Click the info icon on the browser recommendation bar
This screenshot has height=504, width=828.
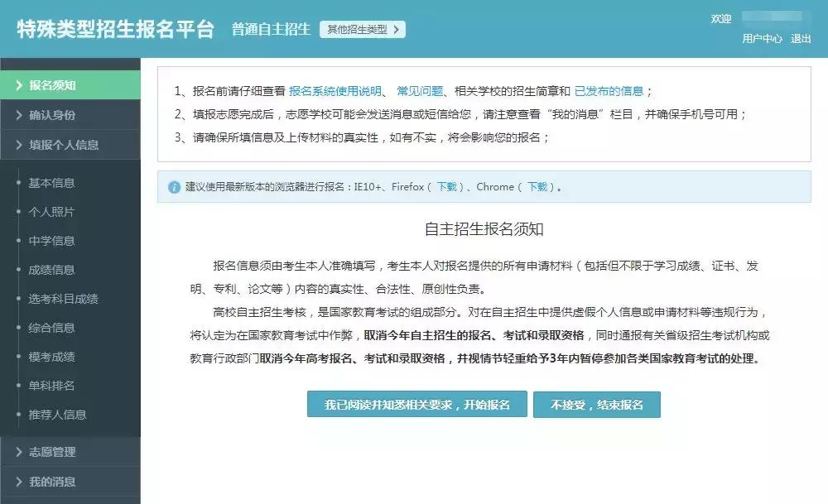coord(174,187)
